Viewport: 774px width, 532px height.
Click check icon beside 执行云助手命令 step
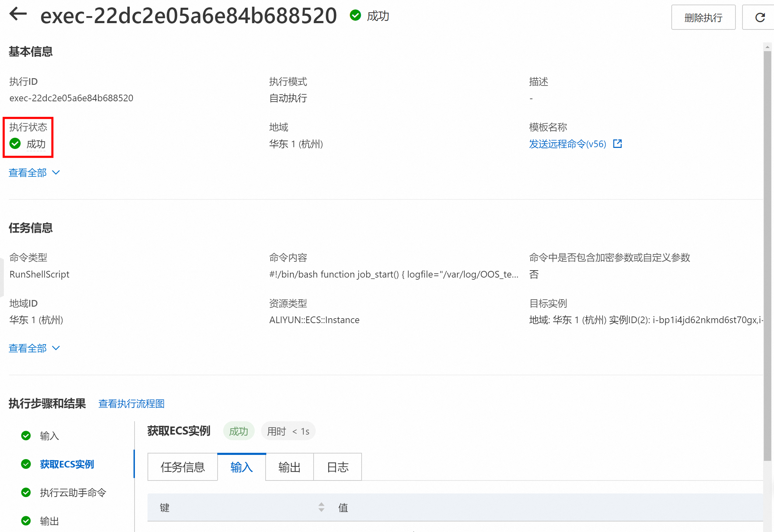coord(26,492)
